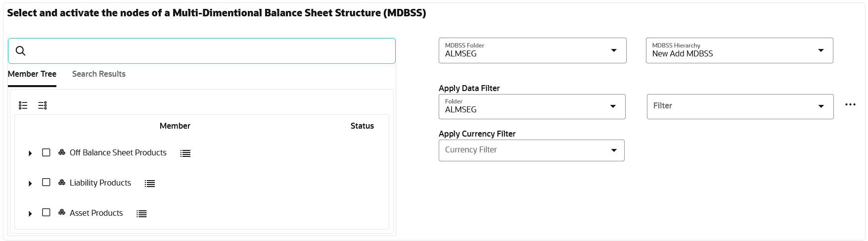
Task: Check the Off Balance Sheet Products checkbox
Action: click(46, 152)
